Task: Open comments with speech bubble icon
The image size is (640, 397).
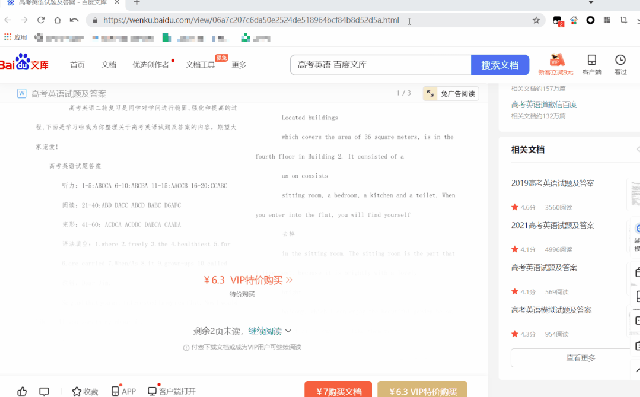Action: pos(44,391)
